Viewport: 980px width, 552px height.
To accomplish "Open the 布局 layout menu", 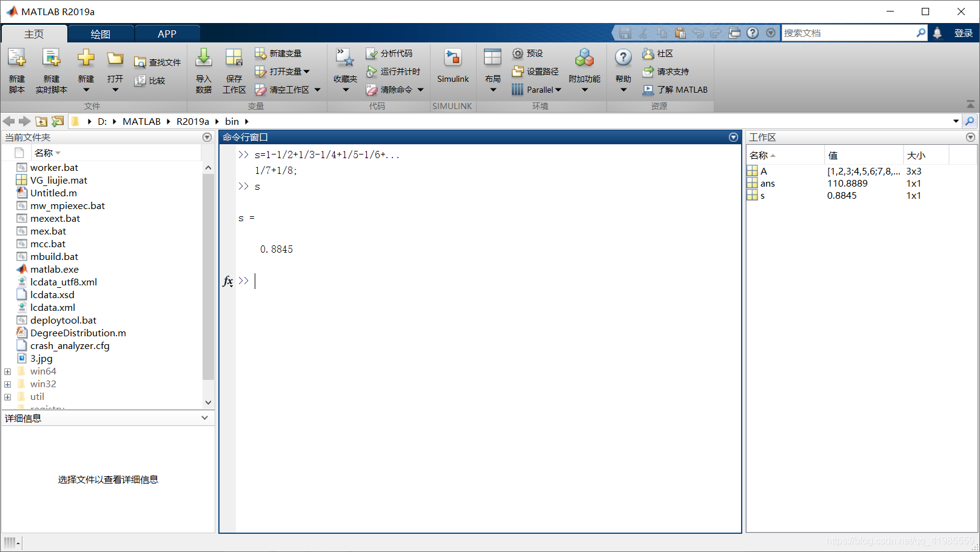I will (492, 71).
